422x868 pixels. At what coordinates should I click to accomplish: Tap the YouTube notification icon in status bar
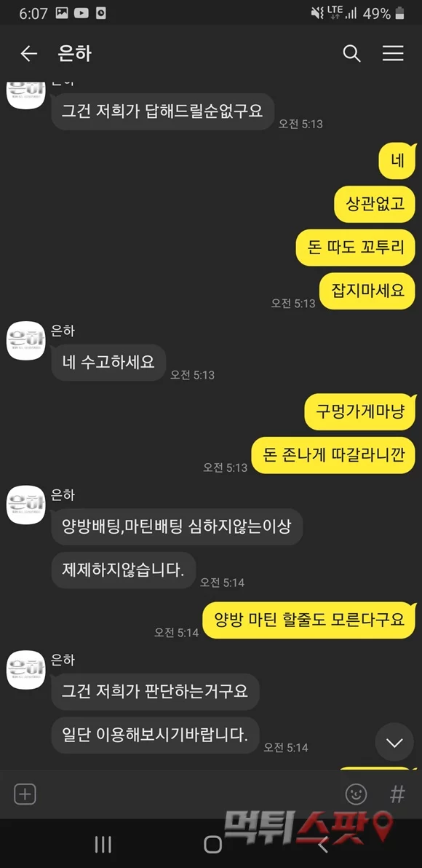click(x=81, y=13)
